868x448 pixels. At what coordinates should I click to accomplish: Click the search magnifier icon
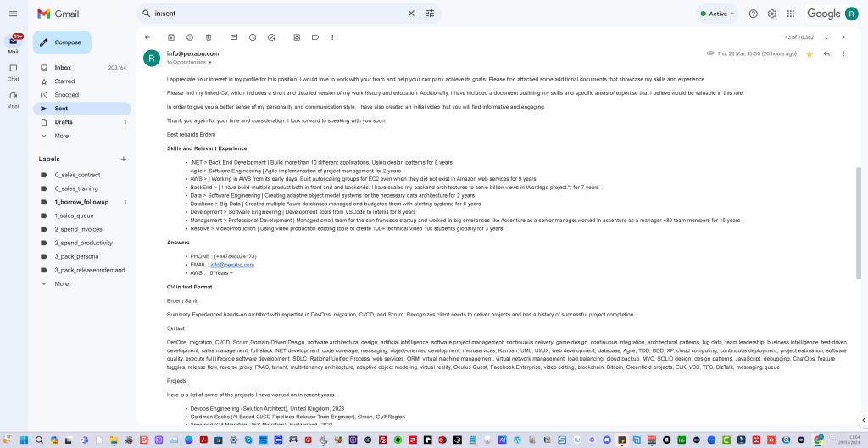[x=146, y=14]
